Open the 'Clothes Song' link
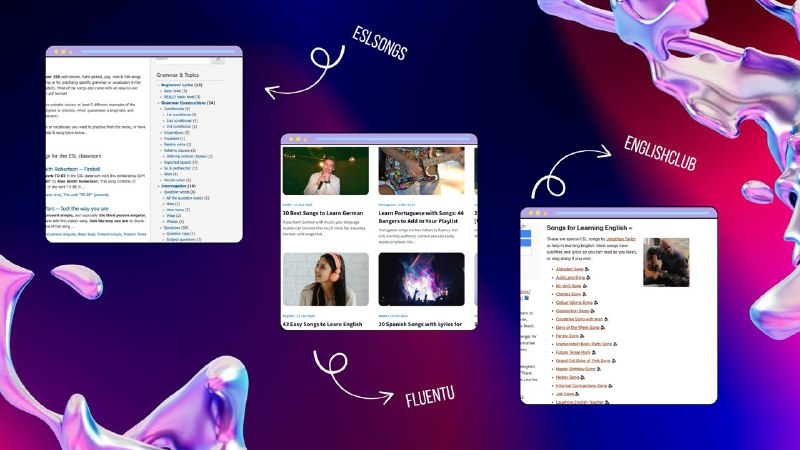The height and width of the screenshot is (450, 800). tap(568, 294)
